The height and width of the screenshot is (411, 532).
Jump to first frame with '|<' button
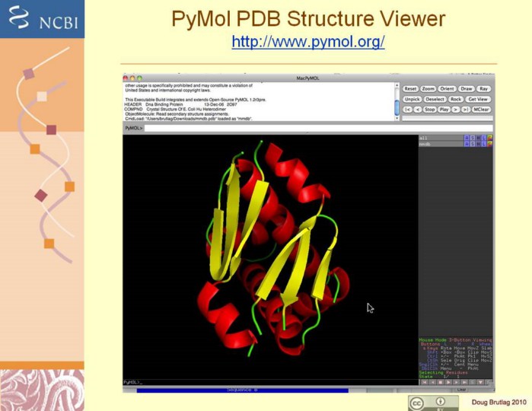pos(407,110)
